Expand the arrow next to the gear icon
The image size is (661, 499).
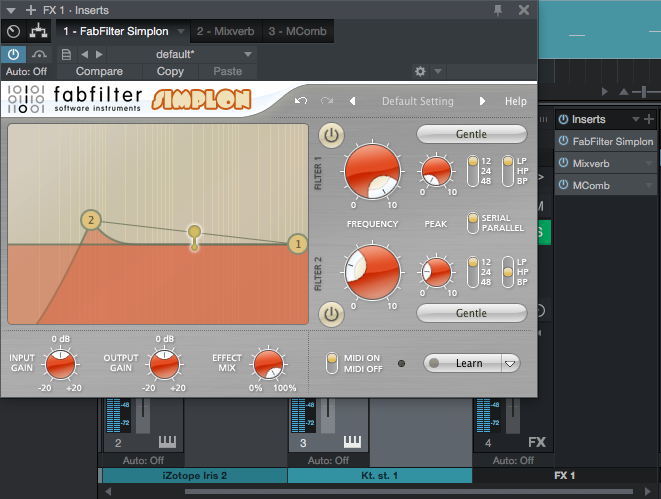438,72
